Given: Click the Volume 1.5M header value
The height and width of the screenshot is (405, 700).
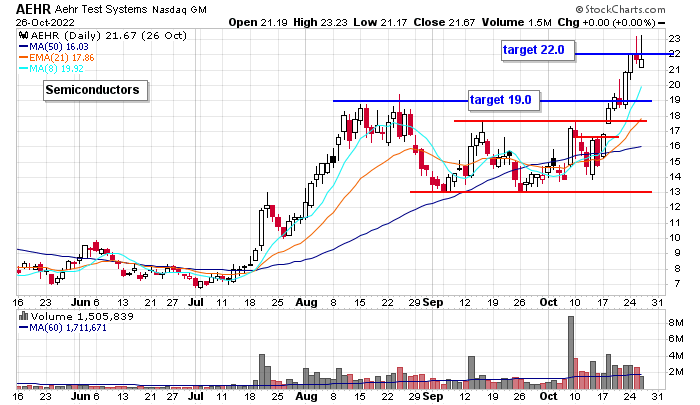Looking at the screenshot, I should click(x=517, y=22).
